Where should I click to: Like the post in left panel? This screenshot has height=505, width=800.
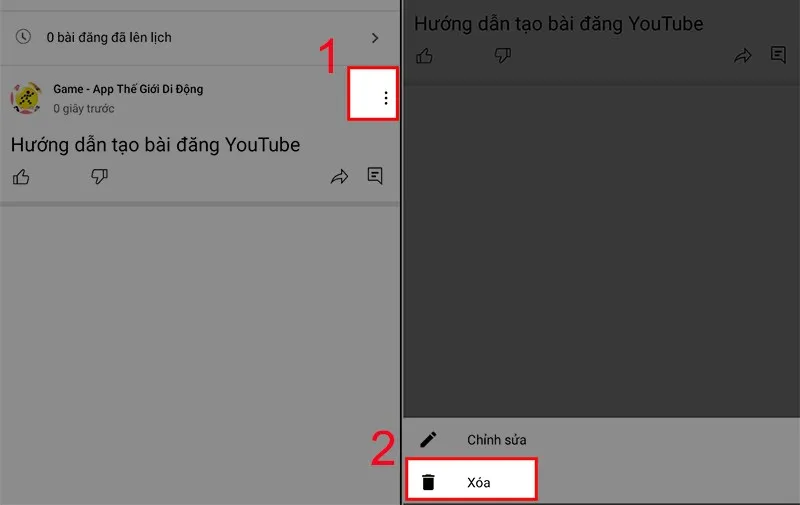[21, 177]
